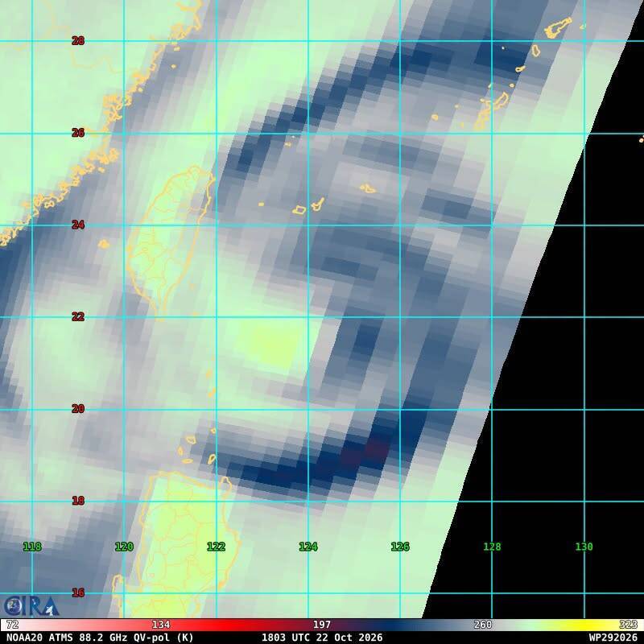Screen dimensions: 644x644
Task: Select the longitude label 120
Action: tap(124, 547)
